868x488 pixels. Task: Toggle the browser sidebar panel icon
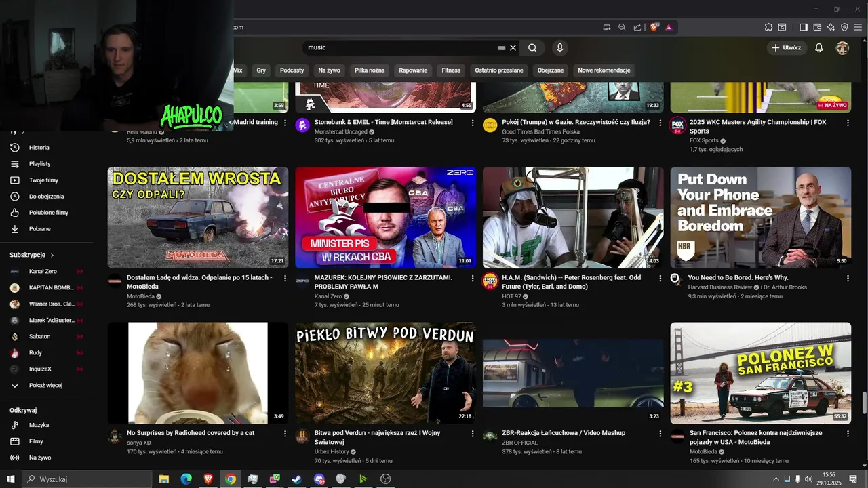(804, 27)
